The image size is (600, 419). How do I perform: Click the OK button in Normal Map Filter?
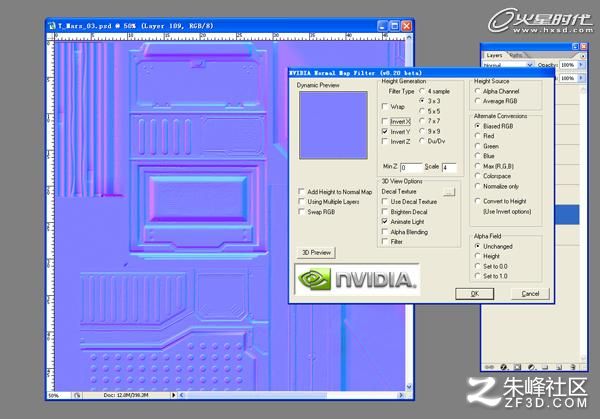pos(474,294)
